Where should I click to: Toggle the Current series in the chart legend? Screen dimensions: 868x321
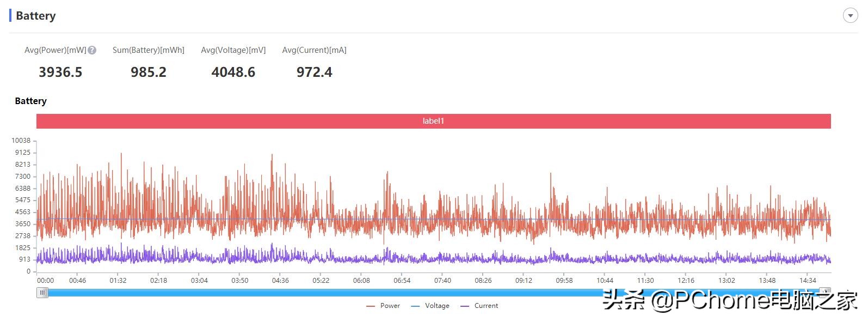pos(479,306)
